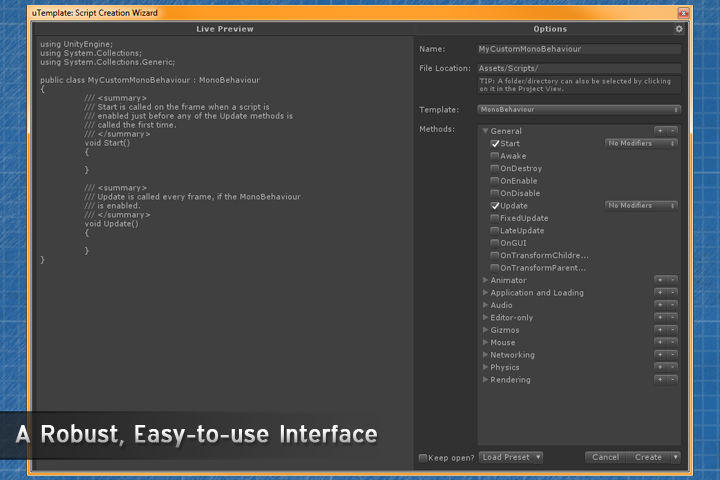Viewport: 720px width, 480px height.
Task: Click the minus button for Physics methods
Action: click(672, 367)
